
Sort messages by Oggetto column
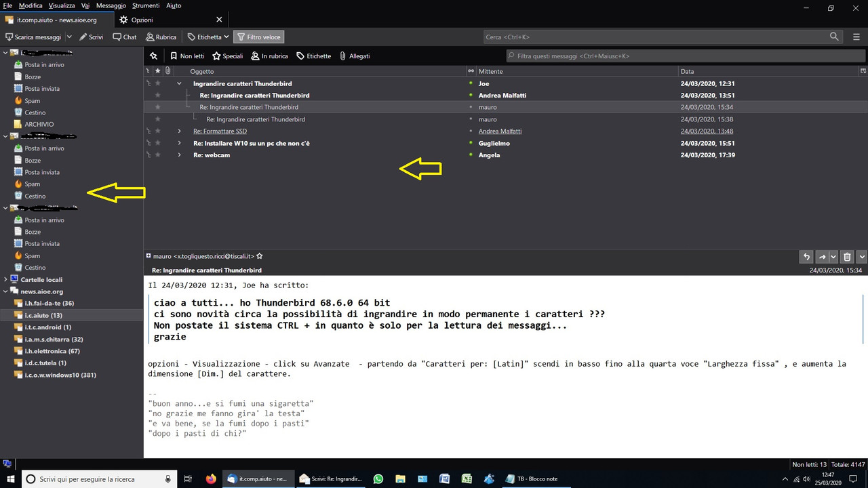pos(319,71)
